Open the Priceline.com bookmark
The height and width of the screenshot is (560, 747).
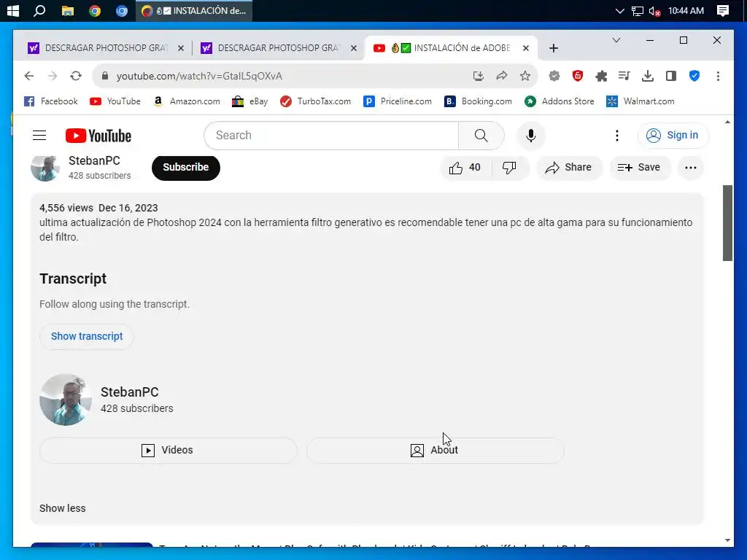click(x=398, y=101)
